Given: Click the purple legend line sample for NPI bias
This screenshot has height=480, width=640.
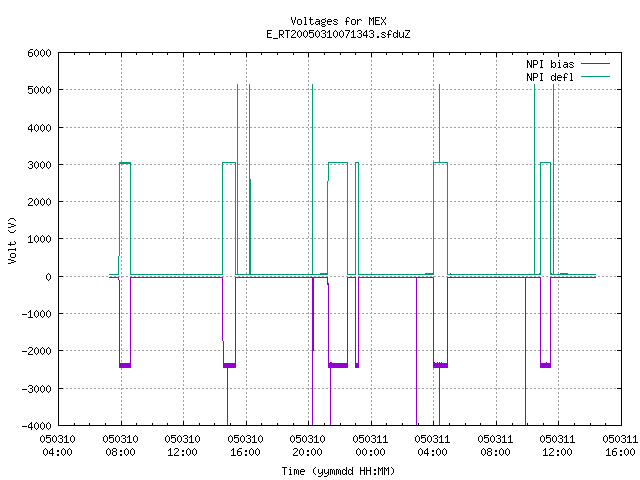Looking at the screenshot, I should pyautogui.click(x=596, y=64).
